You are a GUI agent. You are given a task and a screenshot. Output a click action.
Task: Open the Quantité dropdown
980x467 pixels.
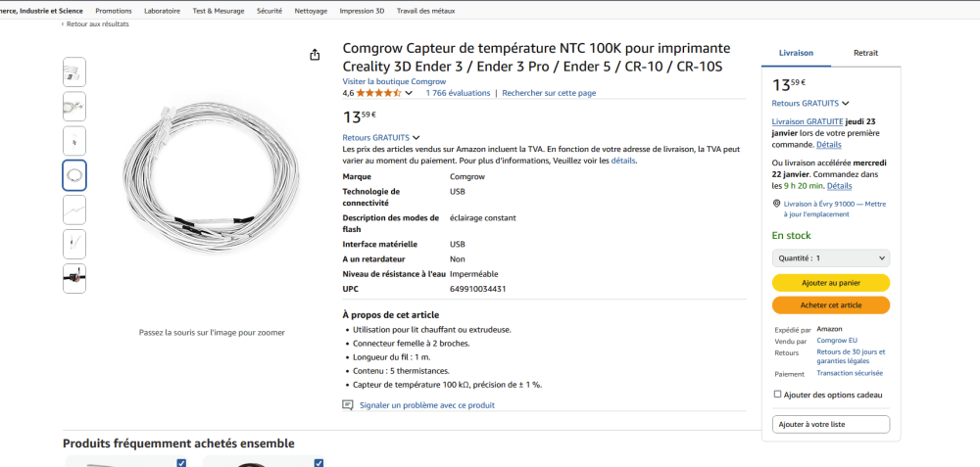[x=830, y=257]
